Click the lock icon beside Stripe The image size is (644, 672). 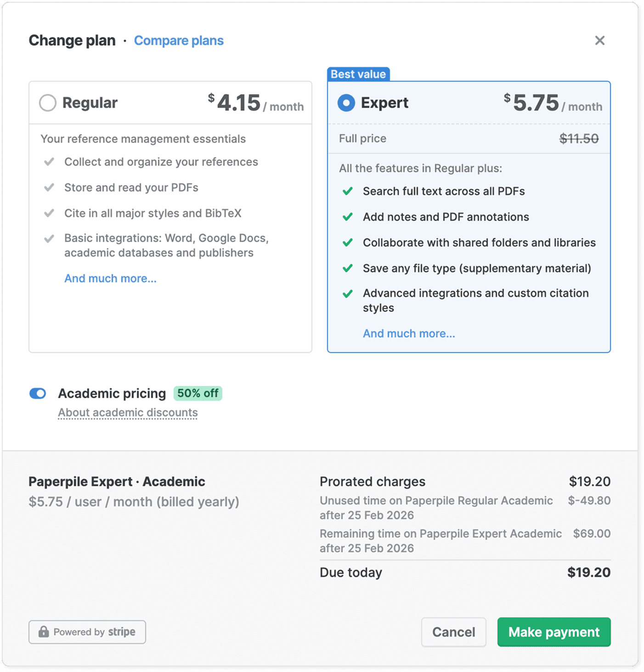click(x=44, y=632)
